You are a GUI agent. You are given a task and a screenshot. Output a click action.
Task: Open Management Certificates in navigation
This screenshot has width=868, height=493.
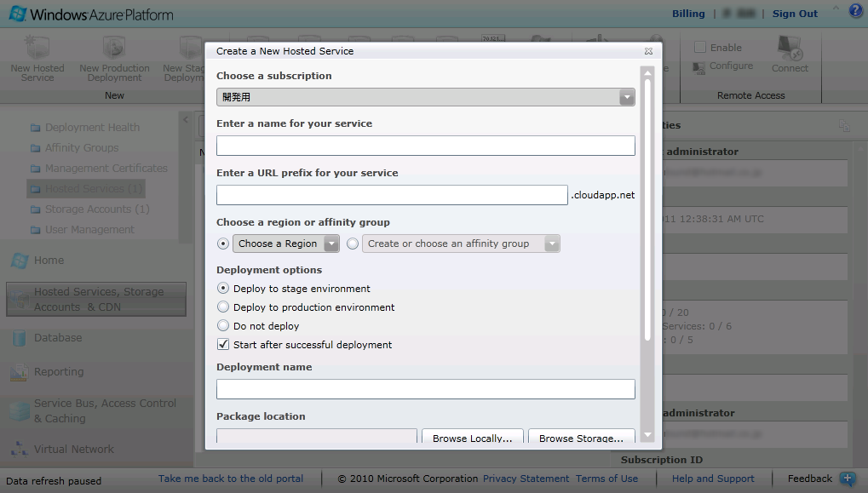pos(106,169)
